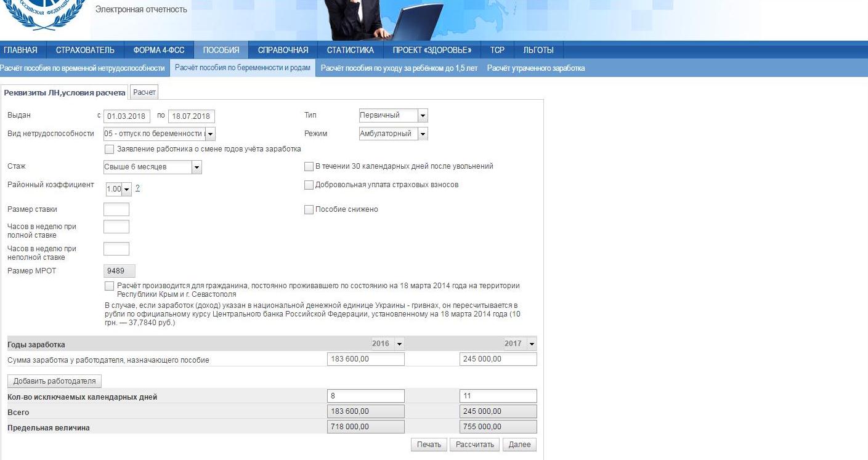Click Часов в неделю при полной ставке field
This screenshot has width=868, height=460.
tap(116, 227)
